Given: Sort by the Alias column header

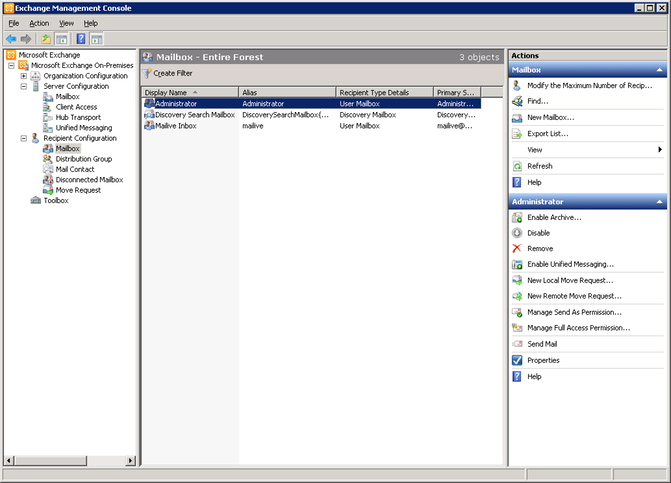Looking at the screenshot, I should tap(287, 92).
